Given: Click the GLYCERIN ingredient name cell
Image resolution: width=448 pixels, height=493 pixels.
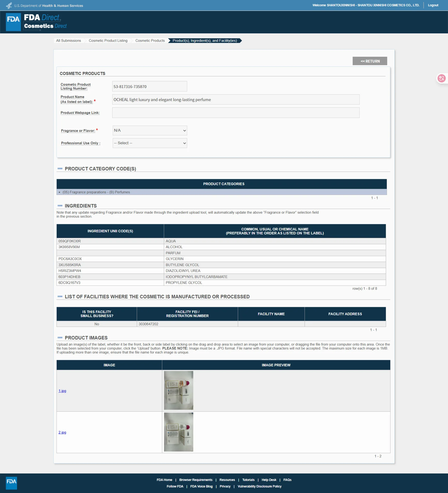Looking at the screenshot, I should [275, 259].
